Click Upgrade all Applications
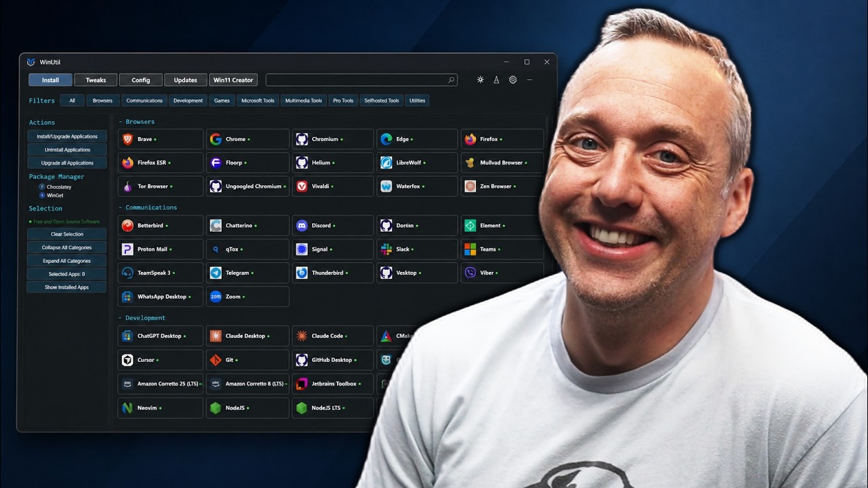This screenshot has height=488, width=868. click(x=67, y=163)
